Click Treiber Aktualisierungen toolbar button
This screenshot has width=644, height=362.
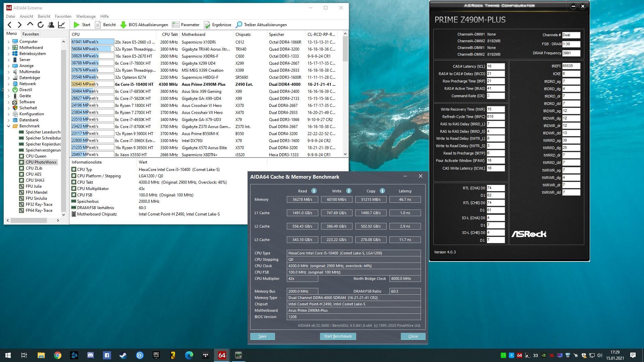(261, 25)
